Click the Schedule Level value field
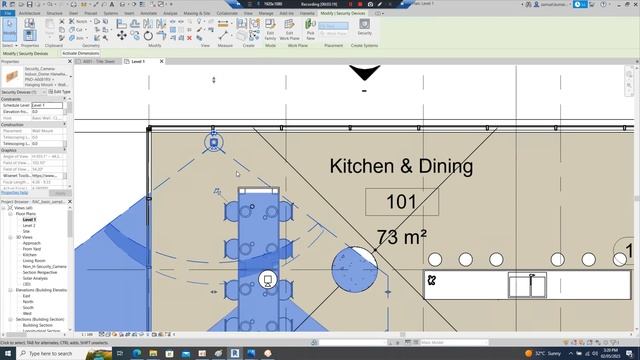 pos(47,105)
